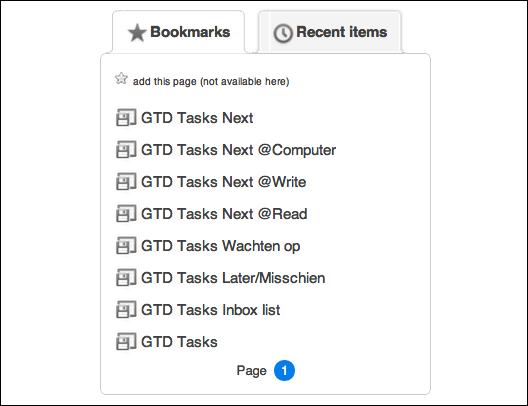Open GTD Tasks Wachten op bookmark
This screenshot has height=406, width=528.
[x=221, y=246]
